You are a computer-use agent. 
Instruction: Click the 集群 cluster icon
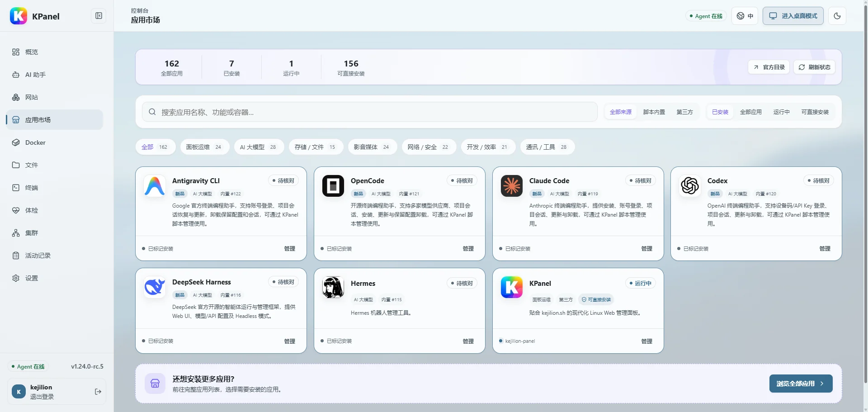coord(16,233)
